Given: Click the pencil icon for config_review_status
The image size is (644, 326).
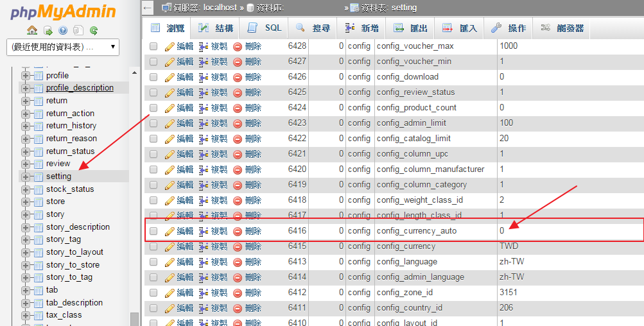Looking at the screenshot, I should click(x=170, y=93).
